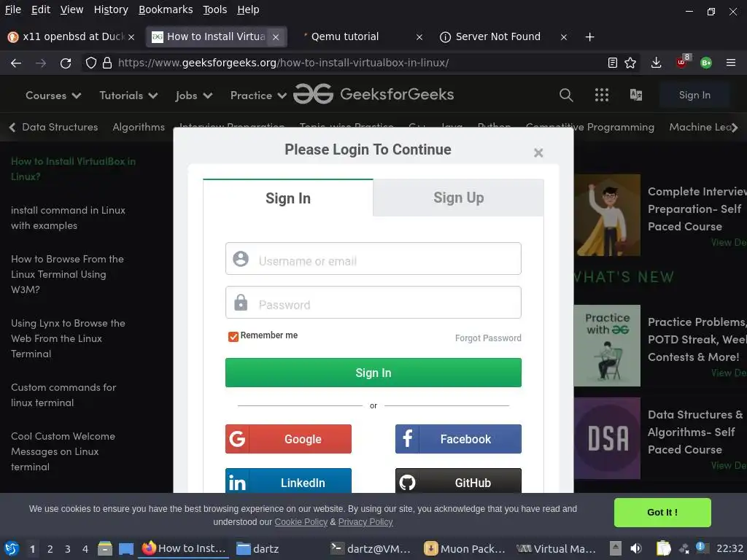Click the browser address bar URL
The width and height of the screenshot is (747, 560).
point(284,63)
